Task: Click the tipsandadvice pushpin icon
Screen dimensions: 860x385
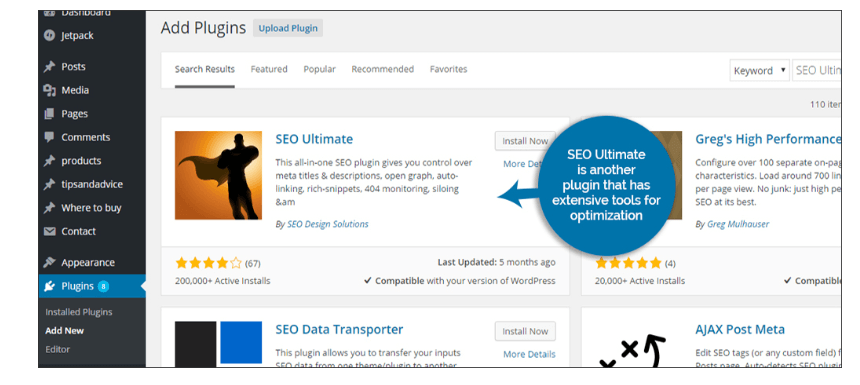Action: 50,184
